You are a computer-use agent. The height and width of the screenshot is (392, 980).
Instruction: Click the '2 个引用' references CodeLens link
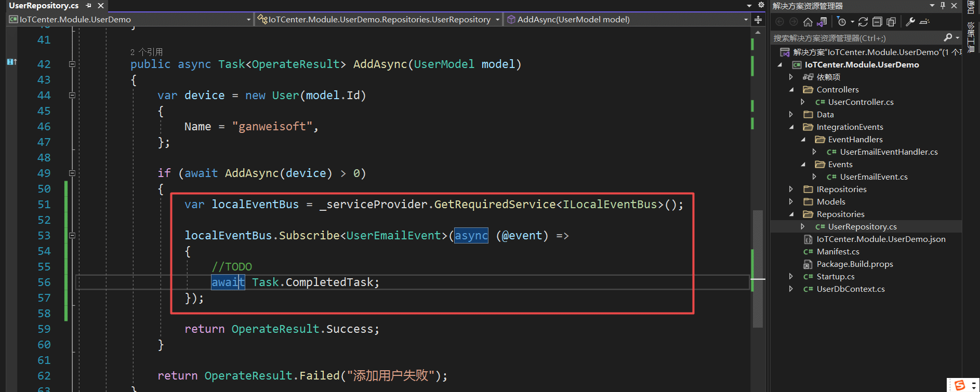[x=147, y=52]
